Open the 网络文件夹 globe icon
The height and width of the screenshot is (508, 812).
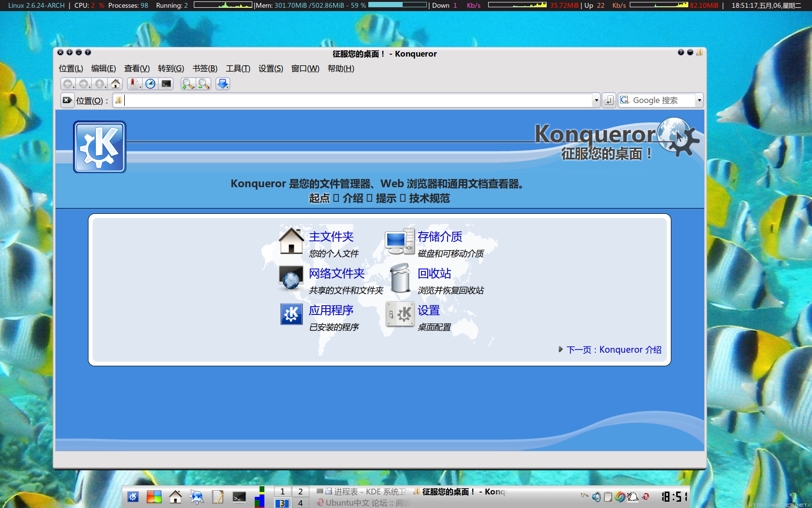pos(291,278)
